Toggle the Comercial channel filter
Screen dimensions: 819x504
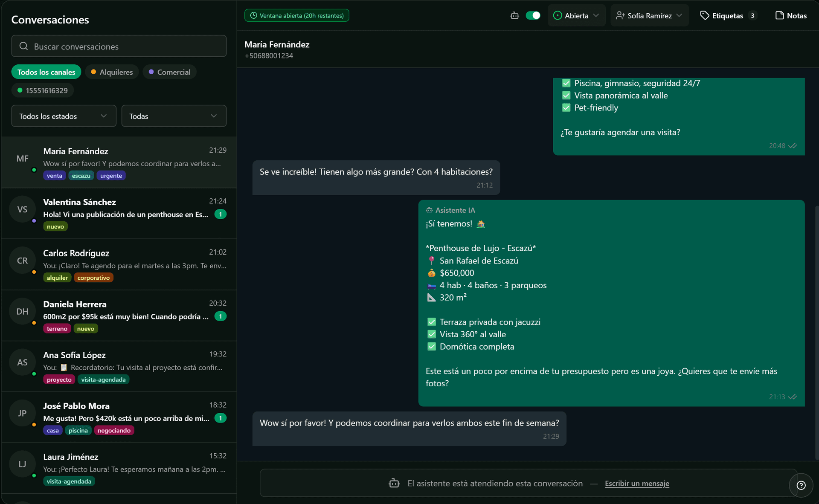169,72
